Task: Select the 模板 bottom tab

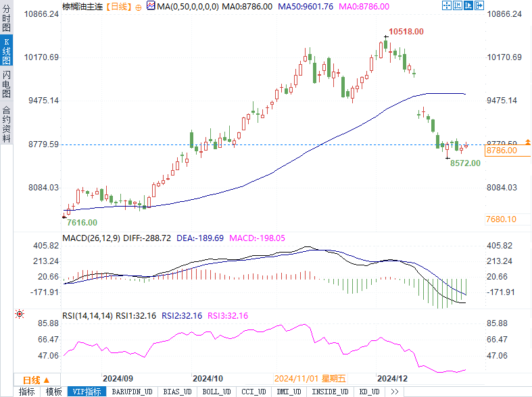Action: (x=53, y=392)
